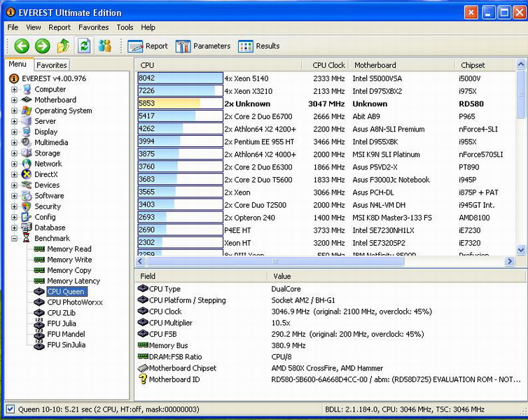
Task: Sort by the Motherboard column header
Action: click(403, 65)
